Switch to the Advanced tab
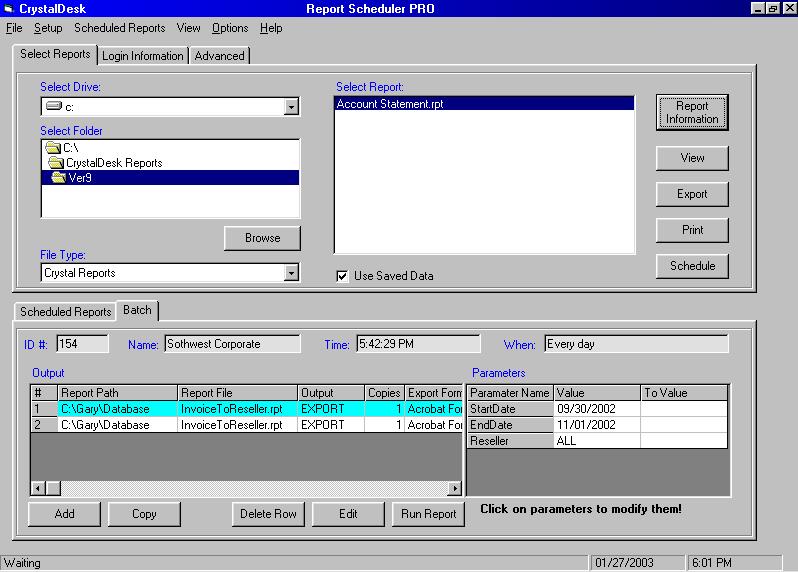 [219, 56]
